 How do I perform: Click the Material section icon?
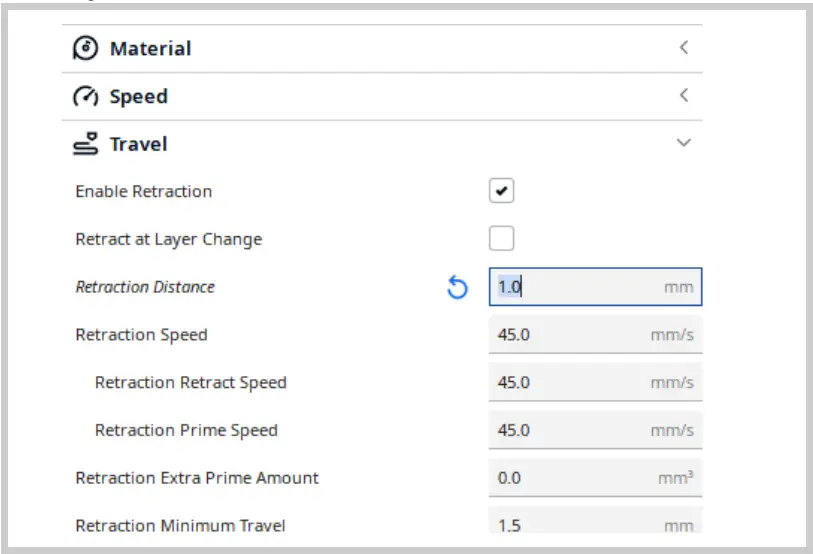(x=86, y=49)
